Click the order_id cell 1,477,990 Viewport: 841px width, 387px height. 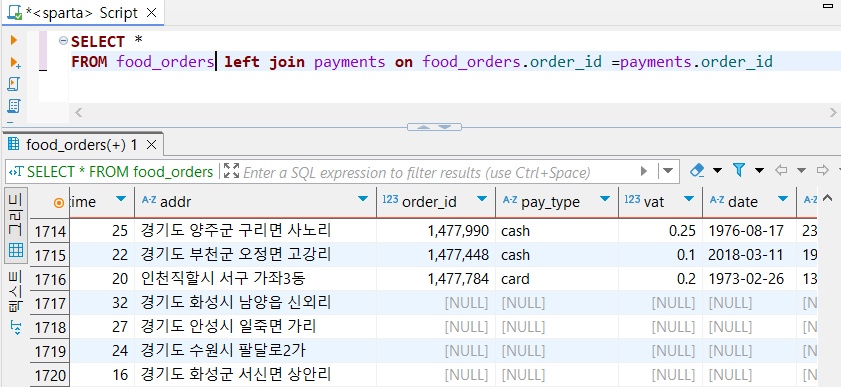[x=436, y=230]
